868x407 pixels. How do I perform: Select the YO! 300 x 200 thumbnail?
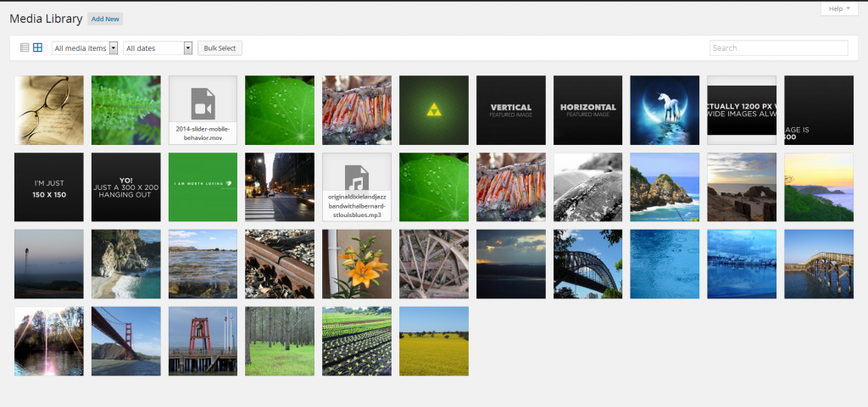click(x=125, y=187)
